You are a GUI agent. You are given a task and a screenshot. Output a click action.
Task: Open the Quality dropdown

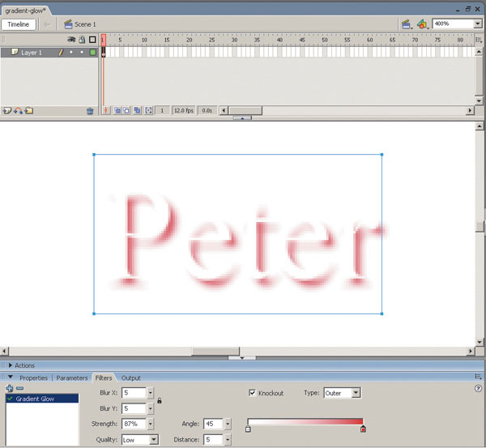pyautogui.click(x=153, y=440)
